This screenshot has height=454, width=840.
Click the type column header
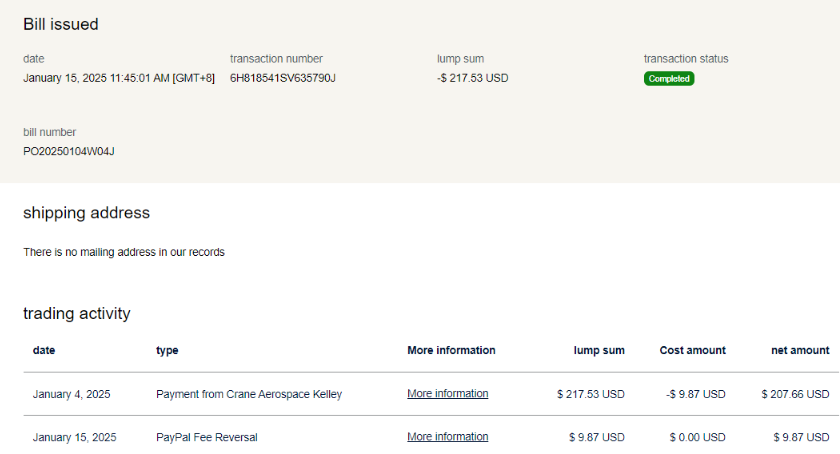tap(167, 350)
